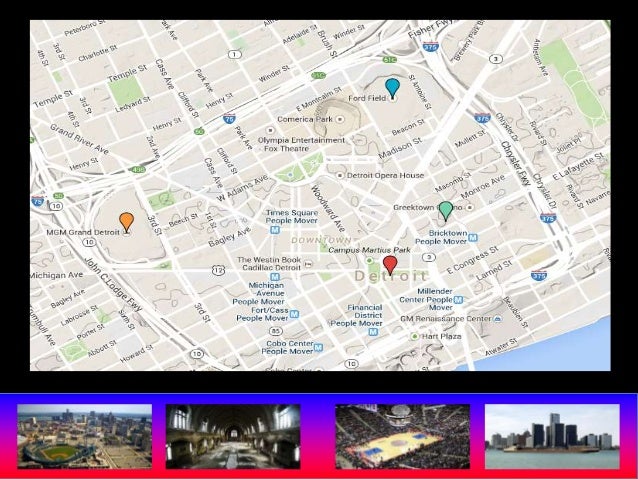Click the Campus Martius Park green marker
This screenshot has width=638, height=479.
[x=369, y=260]
